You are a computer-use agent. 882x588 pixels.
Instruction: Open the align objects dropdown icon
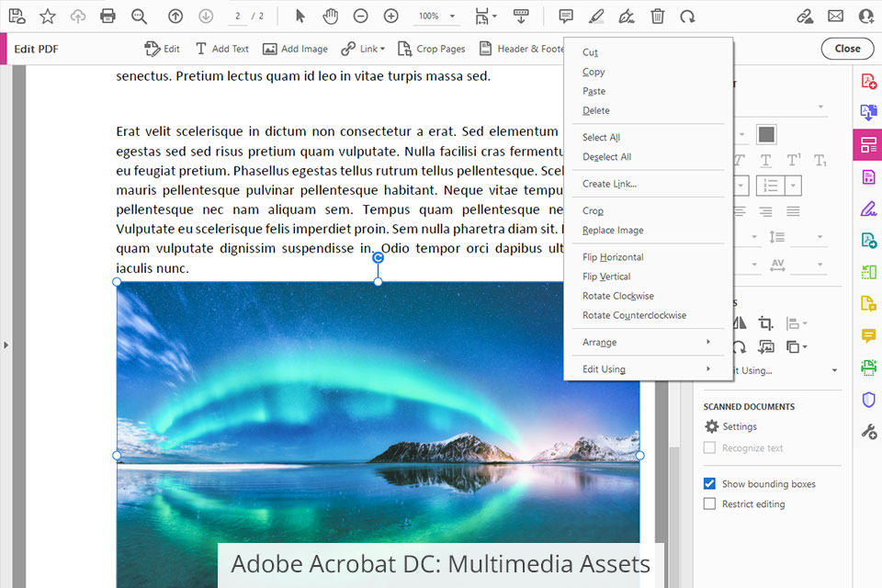(x=796, y=323)
